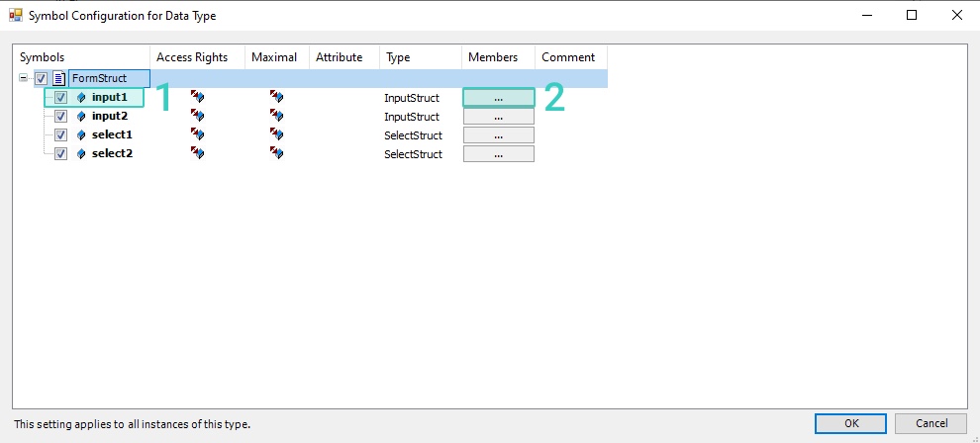Screen dimensions: 980x443
Task: Click the access rights icon for input1
Action: tap(198, 98)
